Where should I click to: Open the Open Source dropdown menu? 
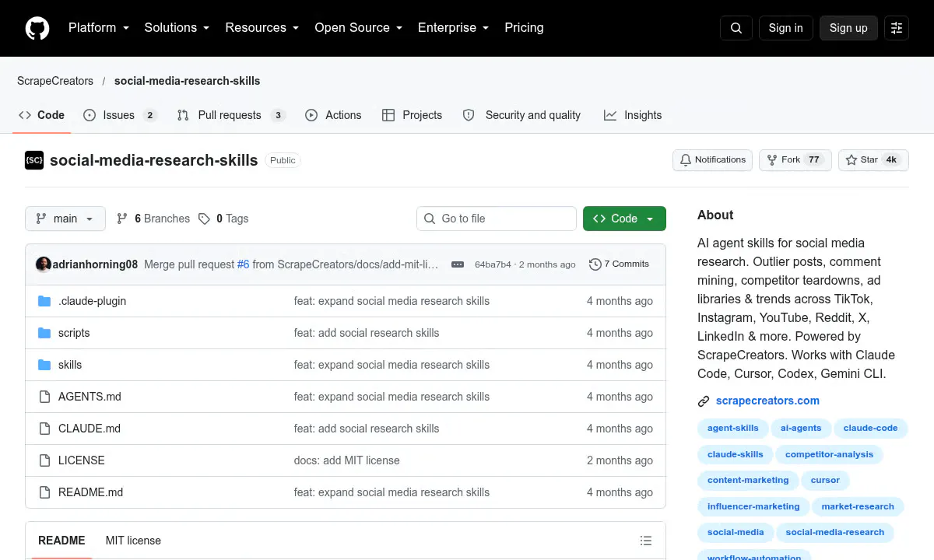coord(358,28)
